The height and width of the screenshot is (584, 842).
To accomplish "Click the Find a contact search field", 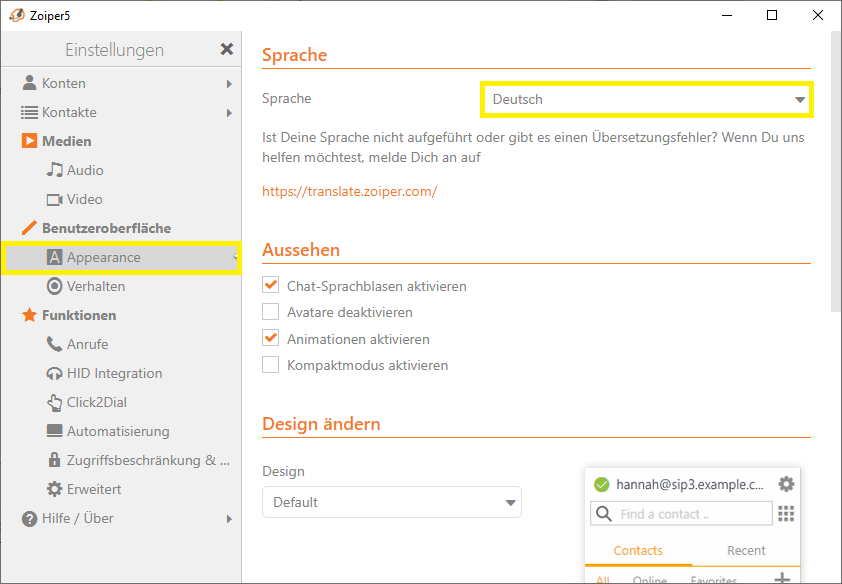I will pos(681,514).
